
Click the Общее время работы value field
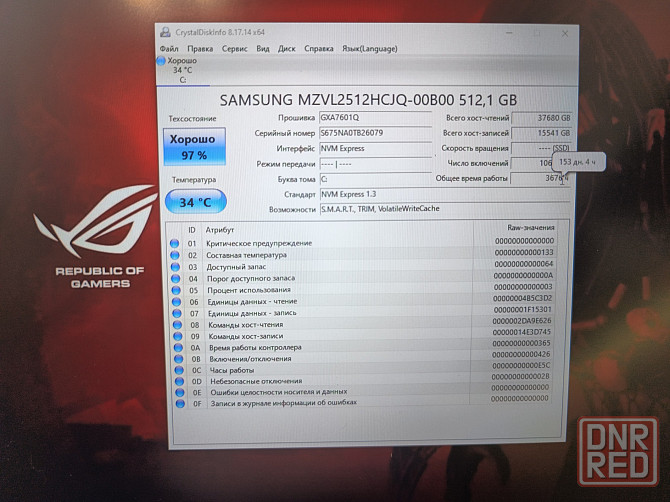(x=540, y=178)
